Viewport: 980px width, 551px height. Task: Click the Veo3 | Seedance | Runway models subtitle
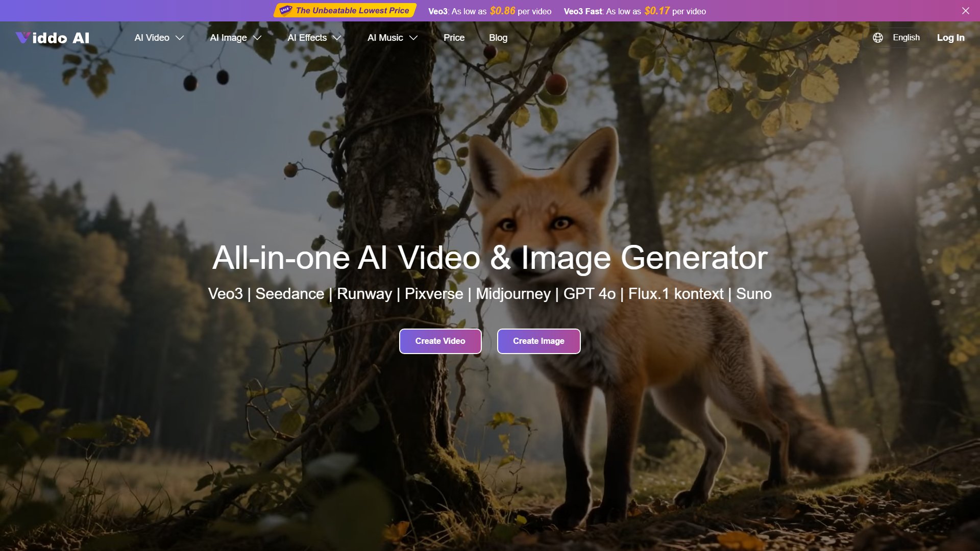[x=490, y=294]
